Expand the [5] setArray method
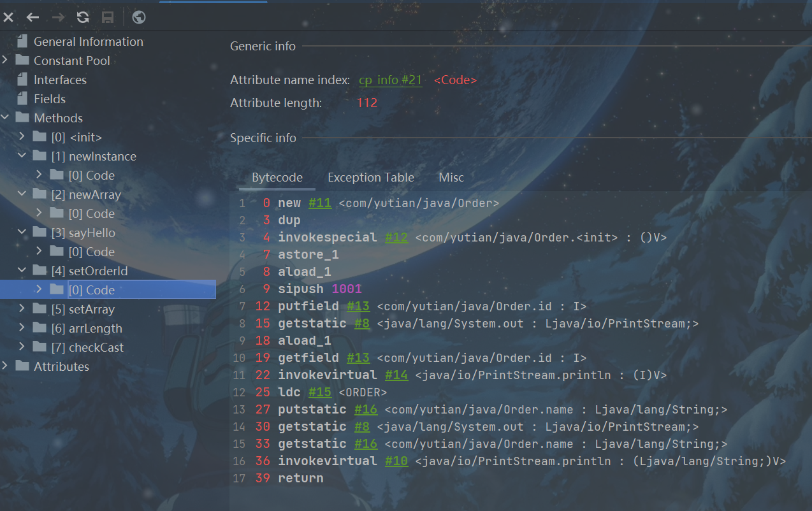The image size is (812, 511). pos(22,309)
